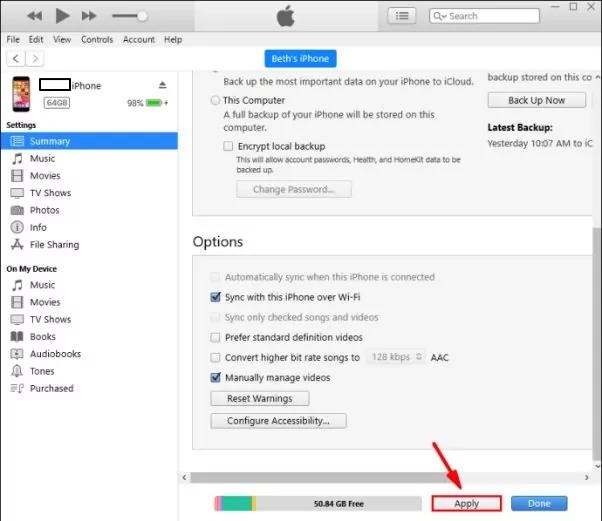The image size is (602, 521).
Task: Click the fast forward next track button
Action: point(89,16)
